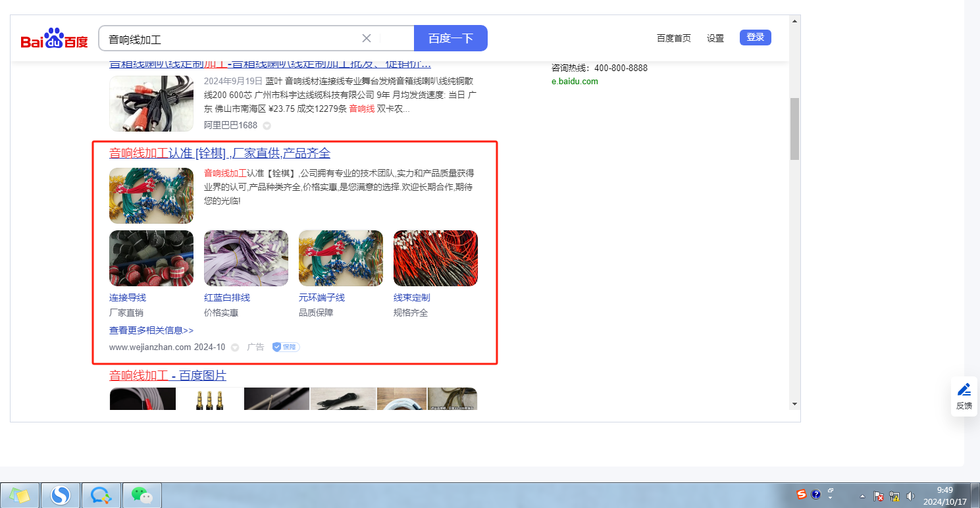Image resolution: width=980 pixels, height=508 pixels.
Task: Click the page vertical scrollbar thumb
Action: click(x=794, y=129)
